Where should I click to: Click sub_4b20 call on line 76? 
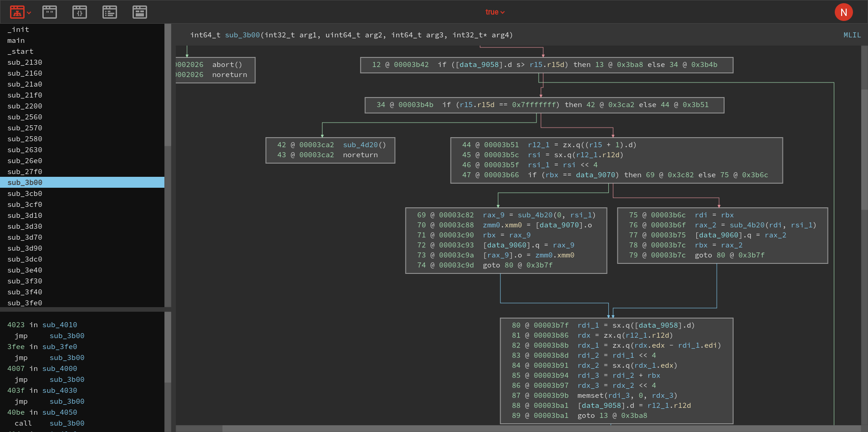point(747,225)
